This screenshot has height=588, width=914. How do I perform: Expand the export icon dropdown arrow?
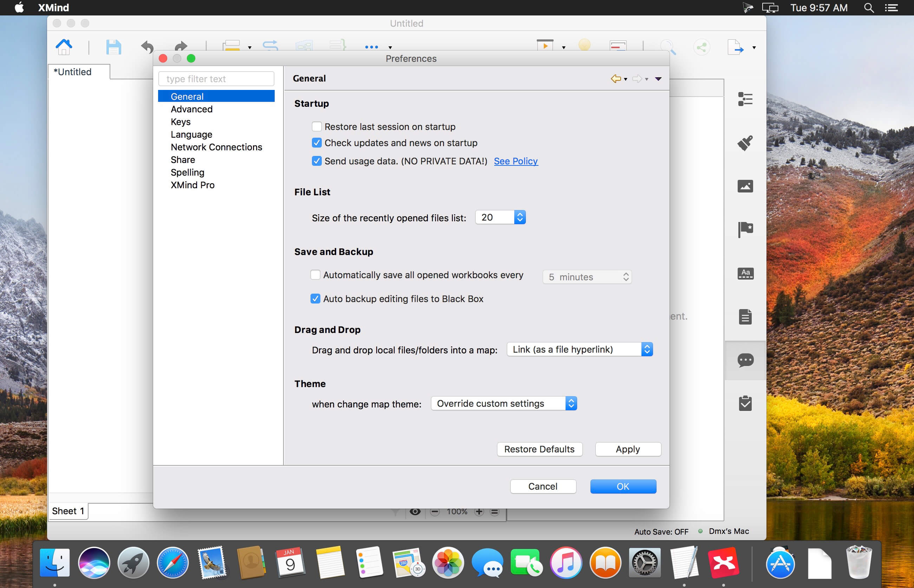pyautogui.click(x=754, y=48)
